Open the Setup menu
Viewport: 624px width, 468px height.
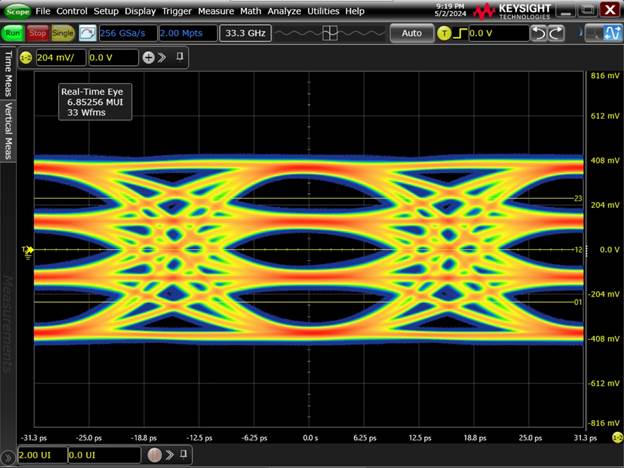[106, 11]
